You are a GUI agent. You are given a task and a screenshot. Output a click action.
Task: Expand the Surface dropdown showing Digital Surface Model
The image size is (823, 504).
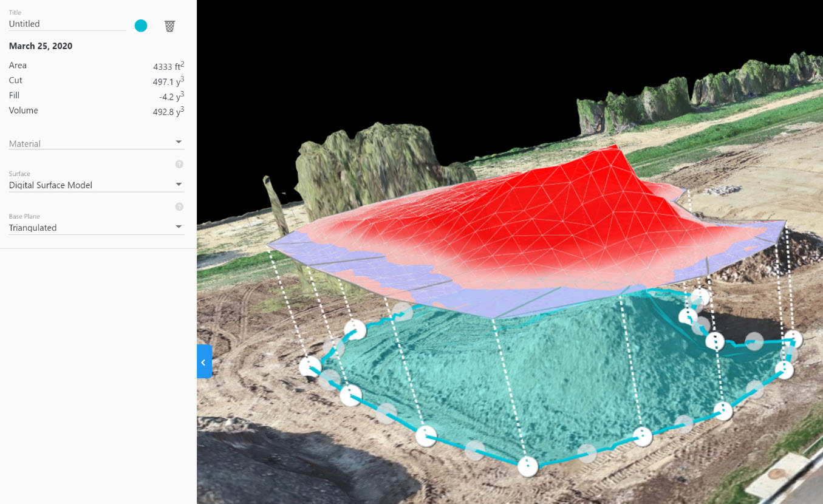(96, 185)
